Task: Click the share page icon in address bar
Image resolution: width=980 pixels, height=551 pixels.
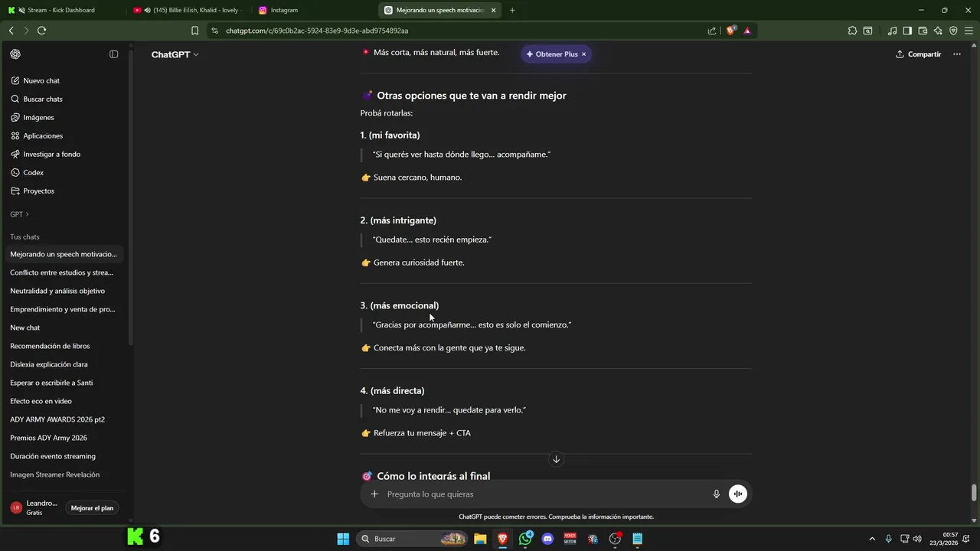Action: (712, 31)
